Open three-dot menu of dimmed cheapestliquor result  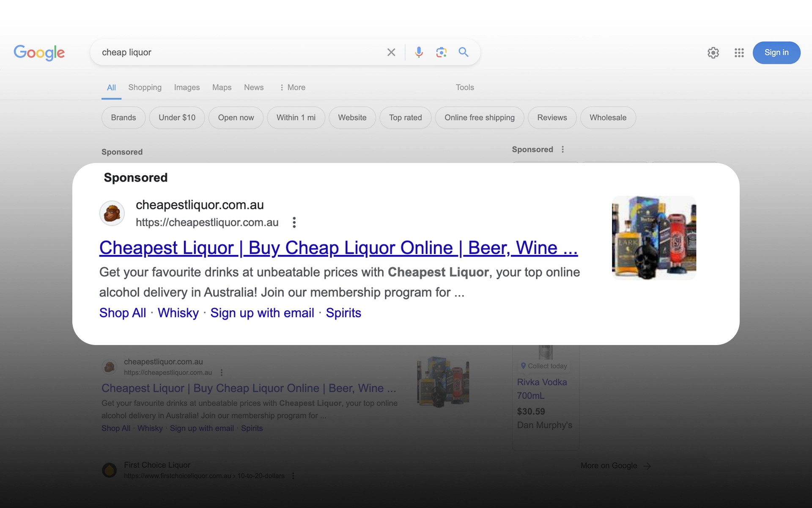pos(222,373)
